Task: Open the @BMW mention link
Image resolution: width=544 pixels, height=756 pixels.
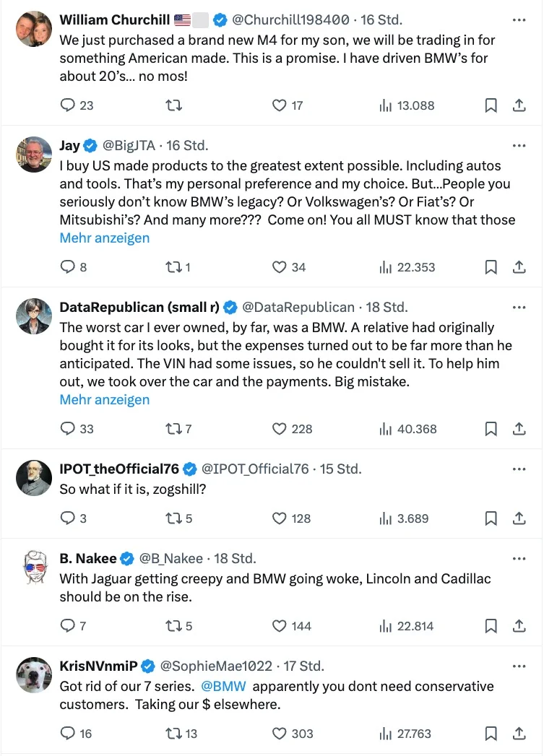Action: (x=224, y=686)
